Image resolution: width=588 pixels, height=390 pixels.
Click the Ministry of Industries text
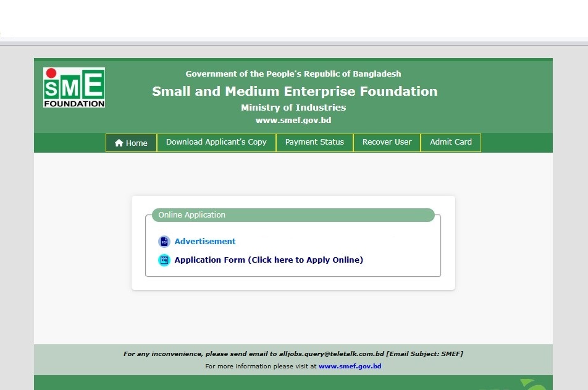[293, 108]
